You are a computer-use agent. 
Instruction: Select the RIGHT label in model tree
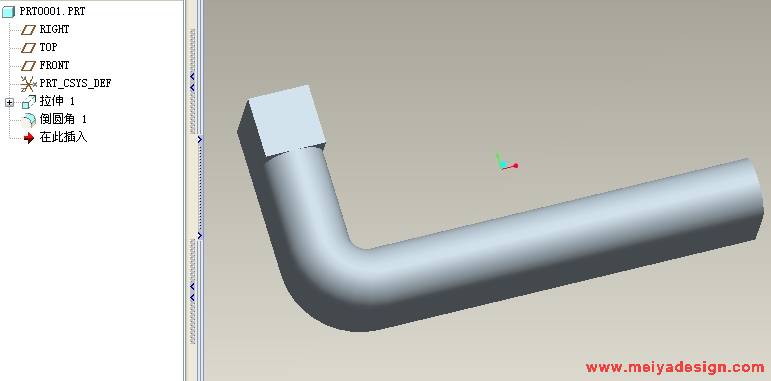click(54, 29)
